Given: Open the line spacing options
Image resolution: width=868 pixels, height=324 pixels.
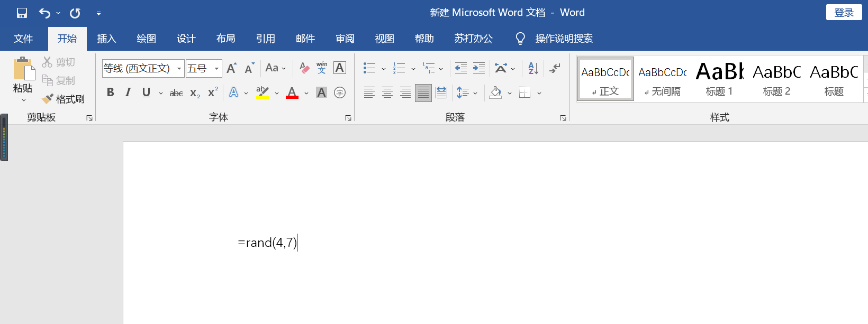Looking at the screenshot, I should point(463,93).
